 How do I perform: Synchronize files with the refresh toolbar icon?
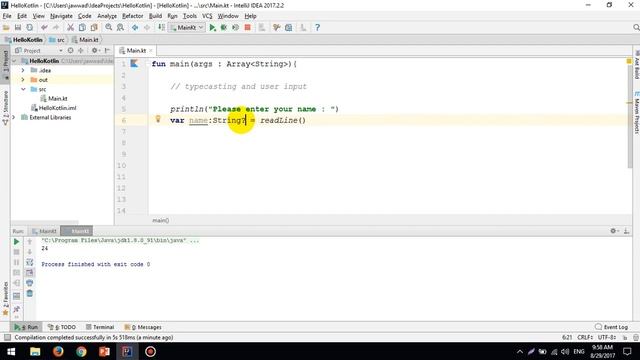pos(29,27)
